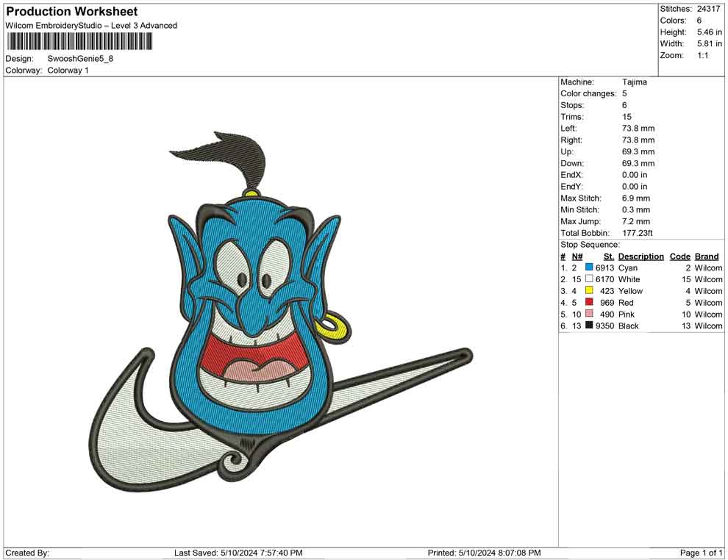Click the Colors value '6'
Image resolution: width=728 pixels, height=560 pixels.
699,21
